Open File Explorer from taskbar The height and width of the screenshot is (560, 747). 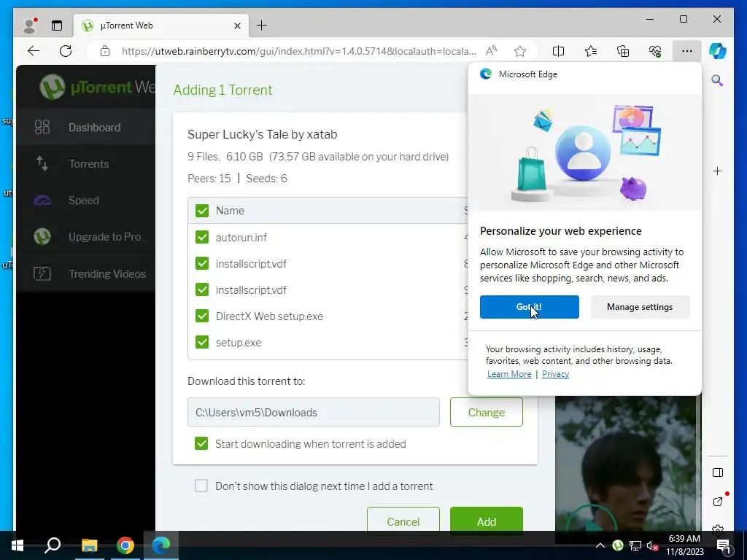pos(89,545)
